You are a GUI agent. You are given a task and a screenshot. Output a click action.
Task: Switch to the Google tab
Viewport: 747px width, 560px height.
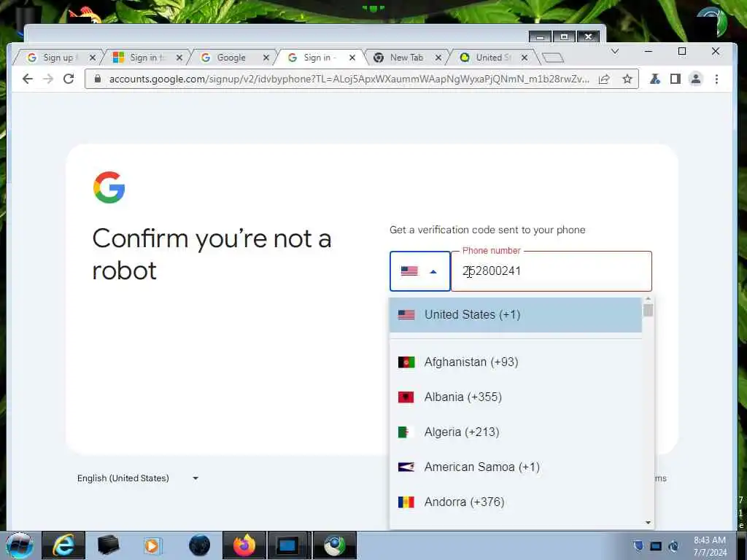[x=231, y=58]
